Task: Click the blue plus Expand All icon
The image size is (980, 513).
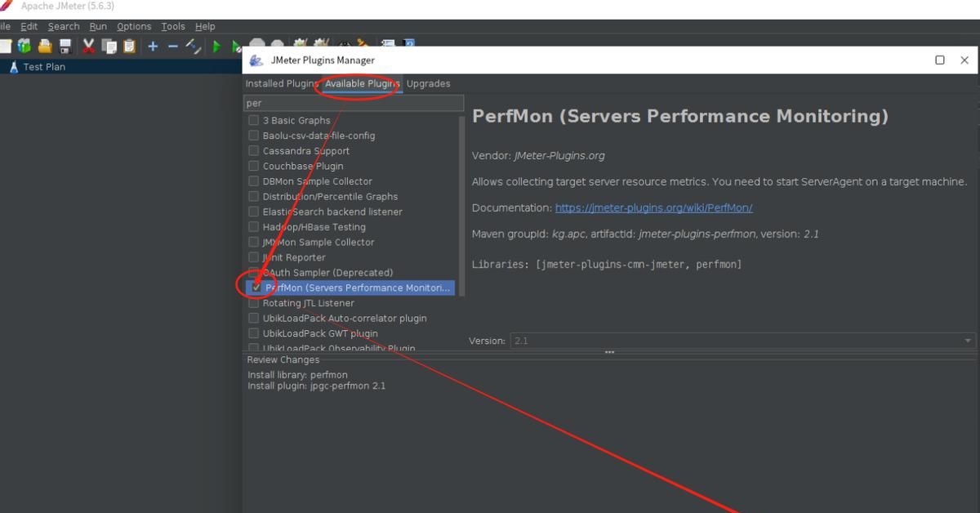Action: [x=153, y=47]
